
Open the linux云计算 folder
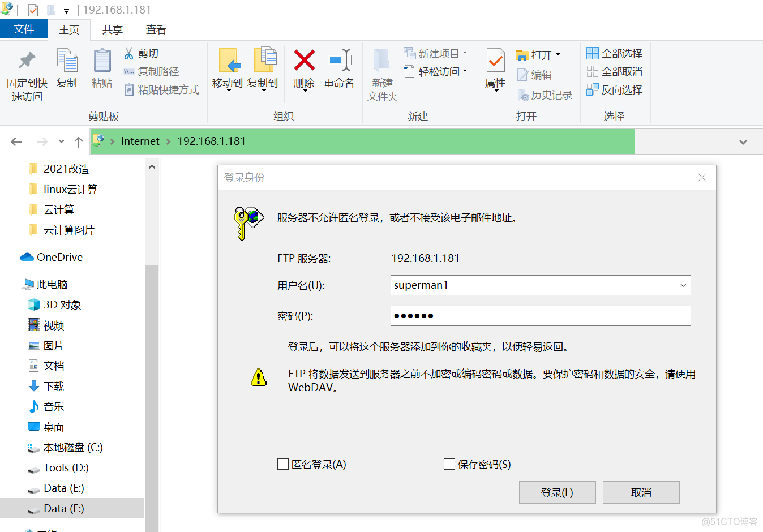pos(63,189)
